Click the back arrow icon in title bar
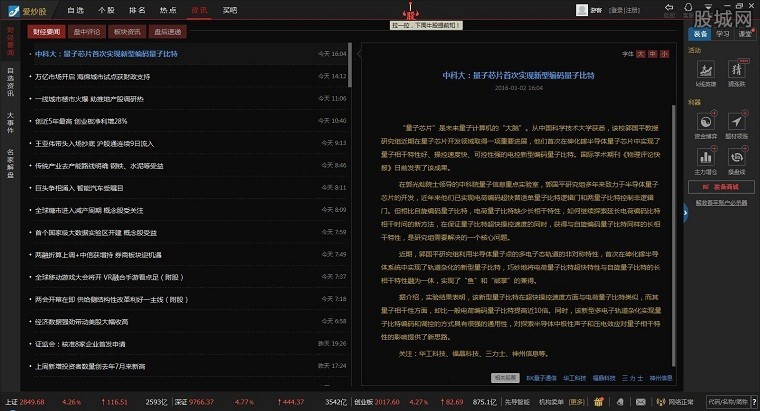 (669, 8)
